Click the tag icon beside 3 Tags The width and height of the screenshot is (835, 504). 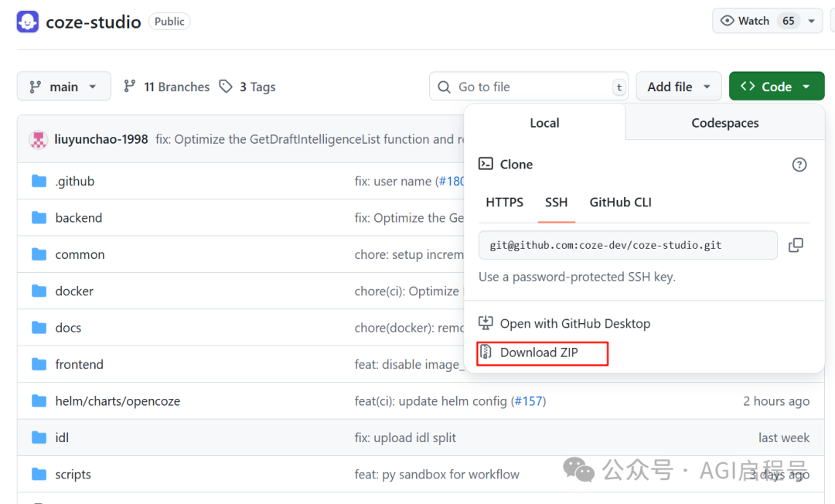(x=226, y=87)
